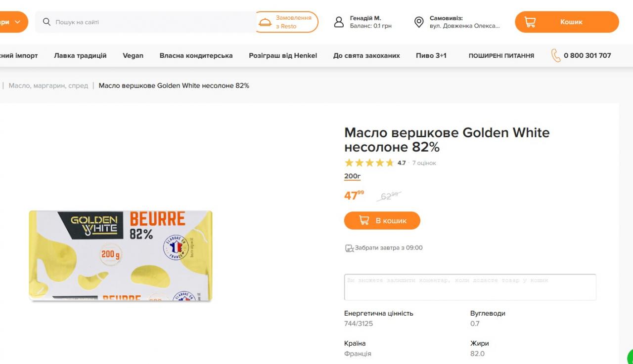Click the pickup location pin icon
This screenshot has height=364, width=633.
pyautogui.click(x=419, y=22)
